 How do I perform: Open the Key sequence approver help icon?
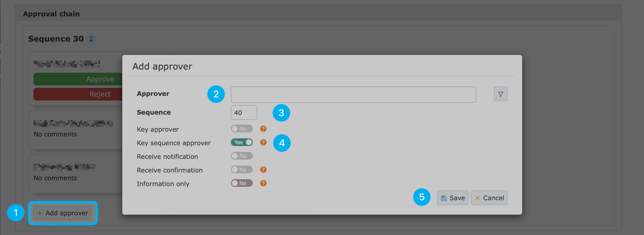[x=263, y=142]
